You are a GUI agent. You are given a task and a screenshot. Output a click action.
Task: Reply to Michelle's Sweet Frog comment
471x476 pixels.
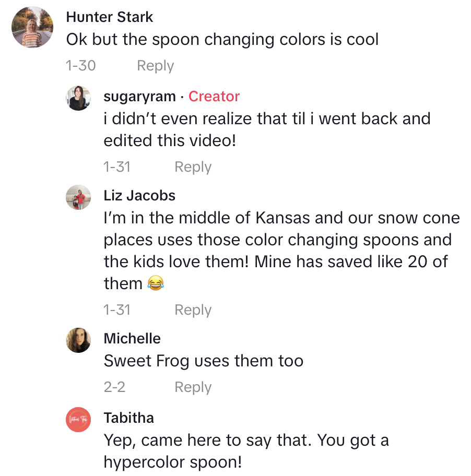[193, 387]
